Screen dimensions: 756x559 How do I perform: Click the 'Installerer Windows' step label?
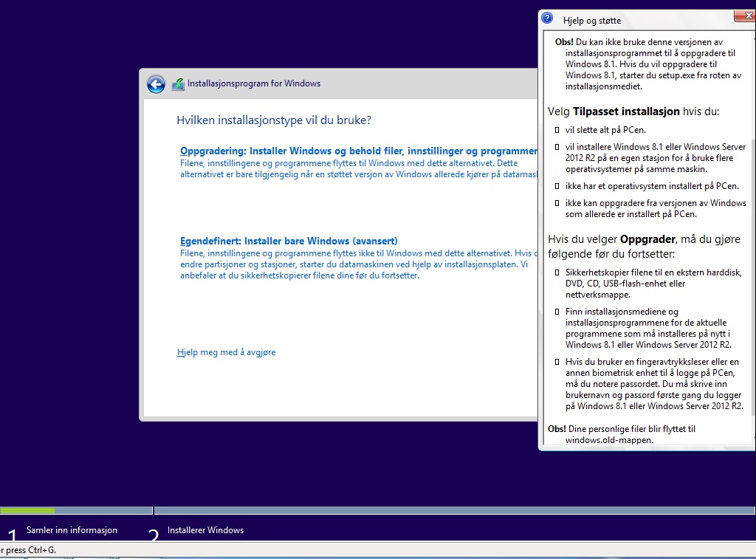pos(205,530)
